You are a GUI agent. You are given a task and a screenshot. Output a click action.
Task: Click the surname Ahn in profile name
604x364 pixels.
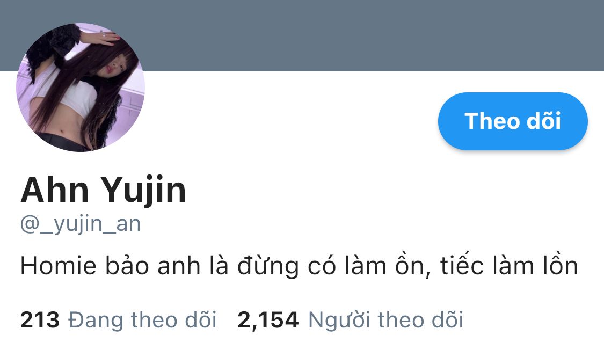coord(55,190)
